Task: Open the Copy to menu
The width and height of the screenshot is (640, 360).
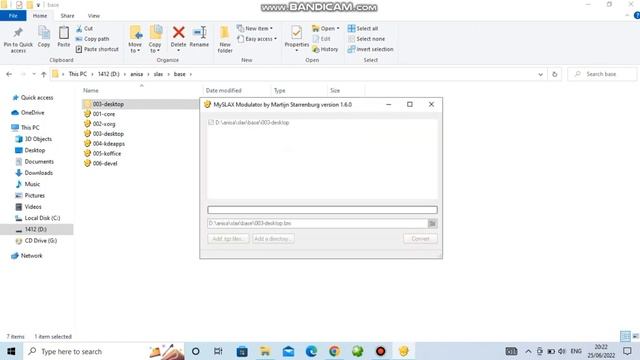Action: 155,40
